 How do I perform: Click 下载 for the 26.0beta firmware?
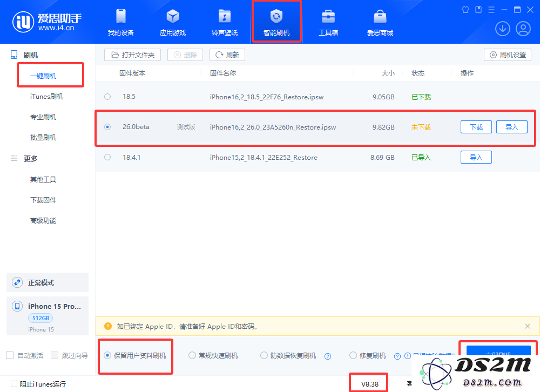coord(476,127)
